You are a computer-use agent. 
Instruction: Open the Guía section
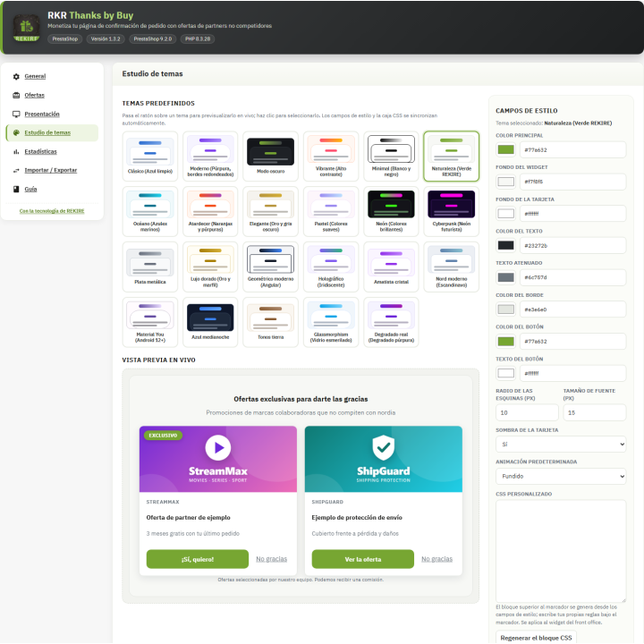(x=30, y=190)
